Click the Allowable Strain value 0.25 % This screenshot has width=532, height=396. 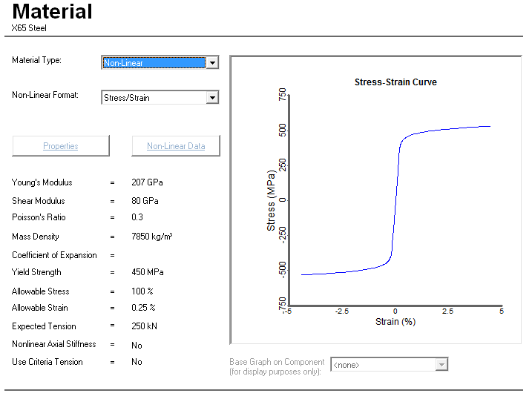(143, 308)
